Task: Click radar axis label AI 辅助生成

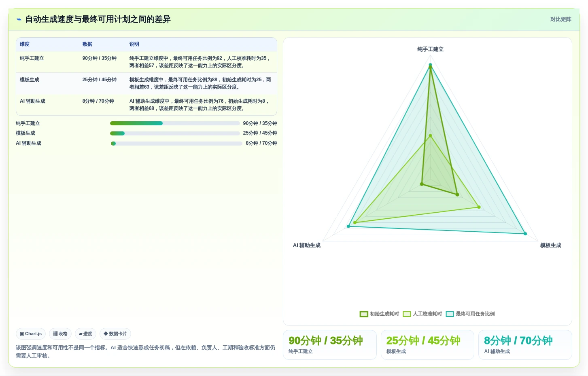Action: [307, 245]
